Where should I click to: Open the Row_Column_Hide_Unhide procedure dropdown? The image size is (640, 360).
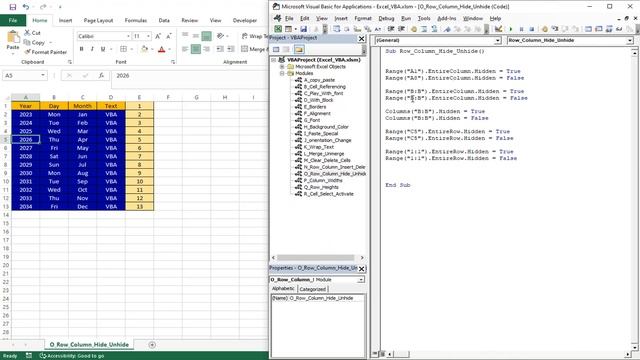point(630,40)
